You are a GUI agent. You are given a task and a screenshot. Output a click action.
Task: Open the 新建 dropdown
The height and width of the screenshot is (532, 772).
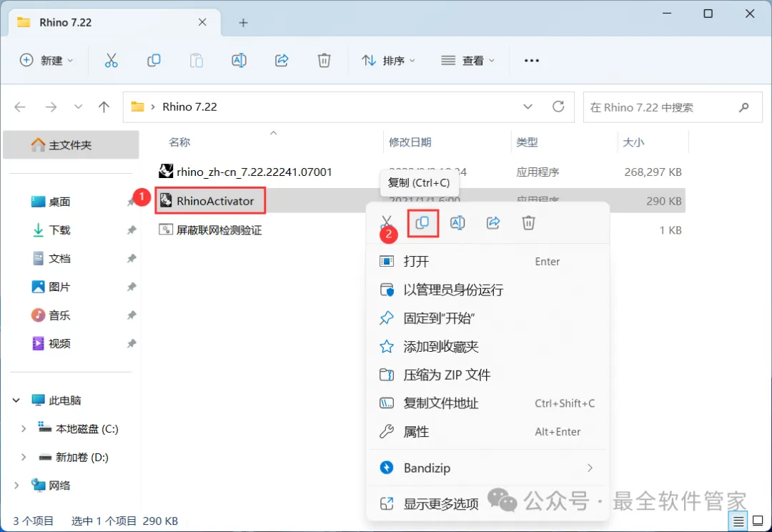coord(46,61)
